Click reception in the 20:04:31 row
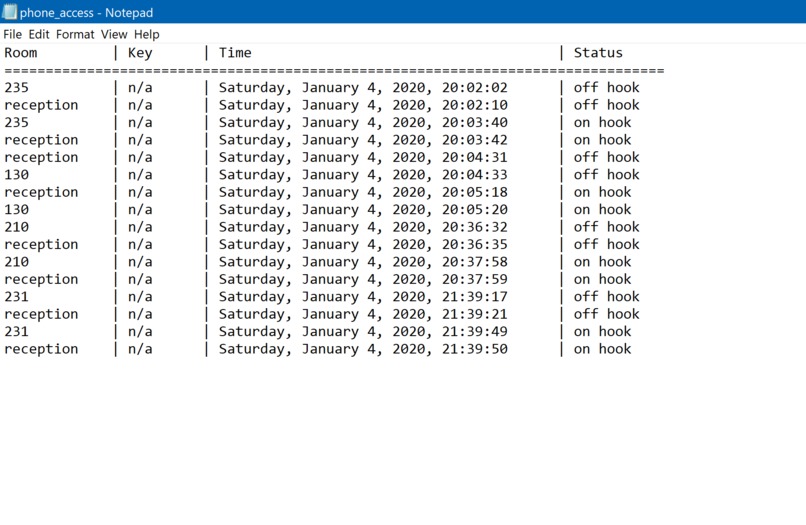 [x=41, y=158]
